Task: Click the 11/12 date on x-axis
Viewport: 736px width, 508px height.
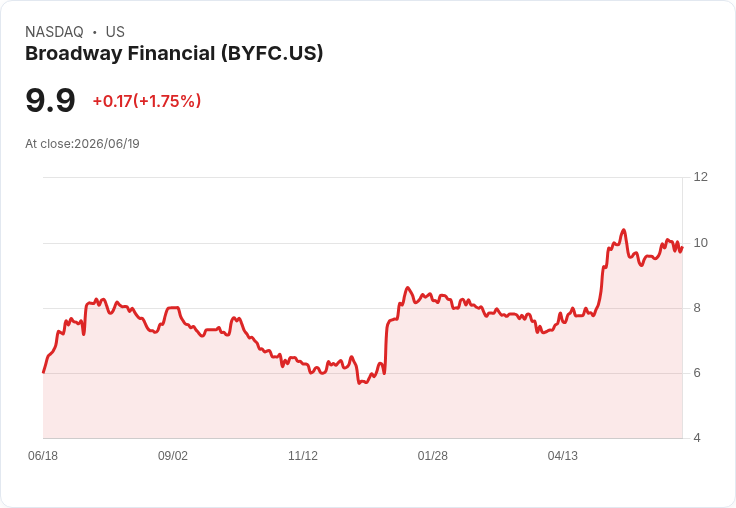Action: (x=303, y=456)
